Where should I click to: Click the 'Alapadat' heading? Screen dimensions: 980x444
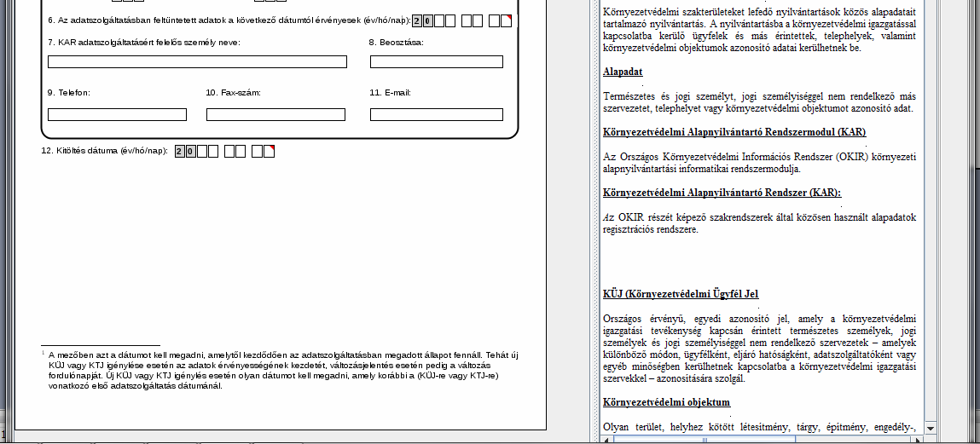pyautogui.click(x=623, y=72)
